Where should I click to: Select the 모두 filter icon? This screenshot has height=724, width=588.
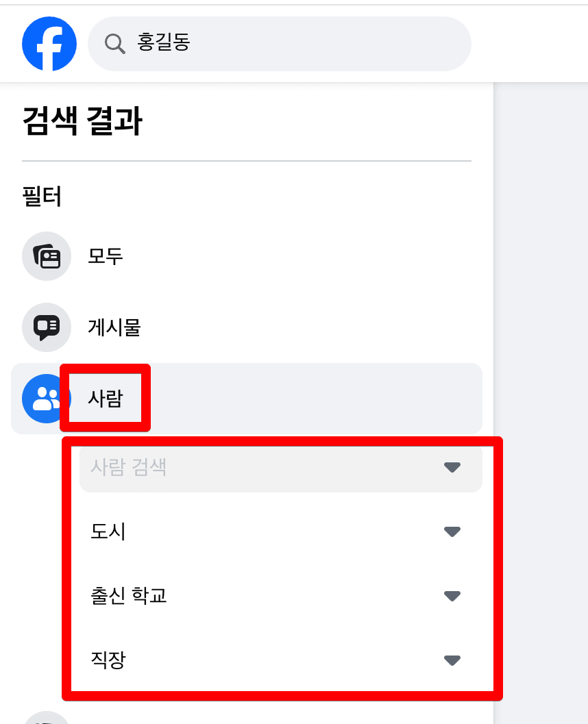tap(47, 256)
